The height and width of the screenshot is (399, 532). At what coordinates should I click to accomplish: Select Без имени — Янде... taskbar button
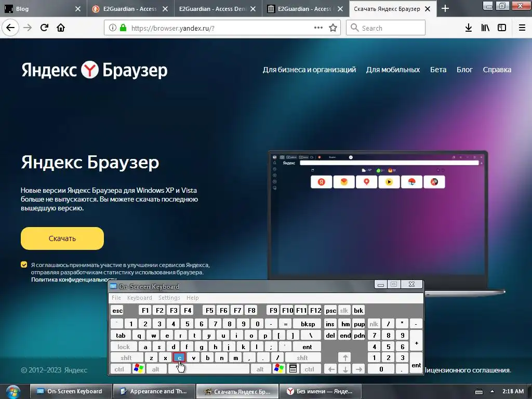coord(320,391)
